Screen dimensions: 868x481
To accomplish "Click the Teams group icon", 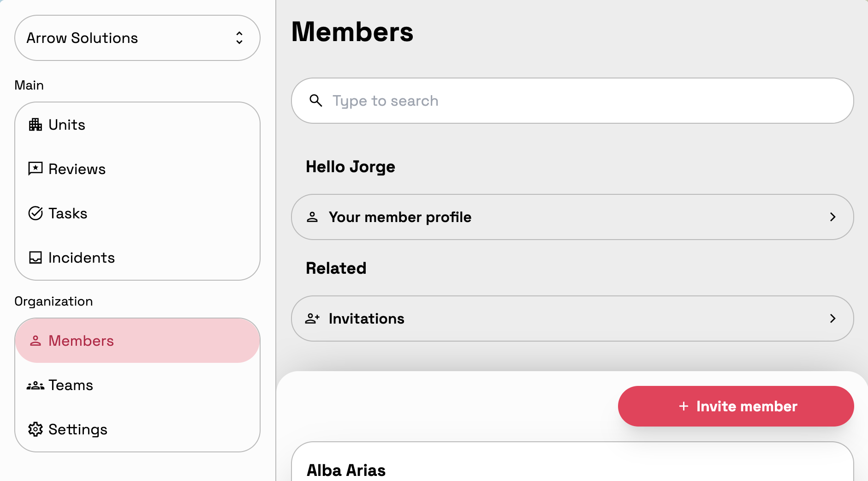I will (x=36, y=385).
